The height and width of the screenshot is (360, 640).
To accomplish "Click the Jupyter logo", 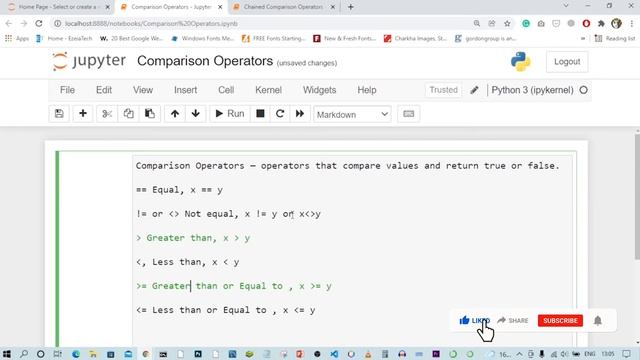I will click(89, 61).
